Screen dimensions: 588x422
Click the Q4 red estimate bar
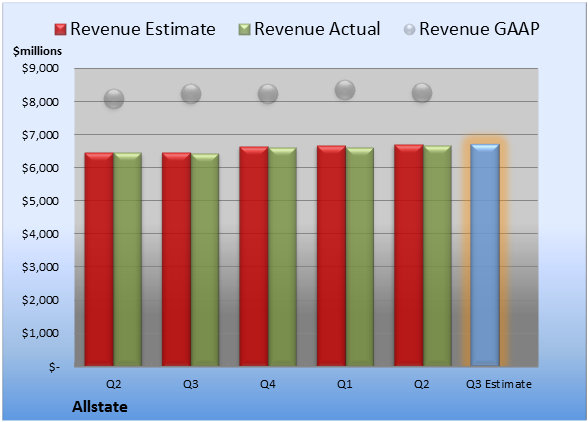[254, 256]
